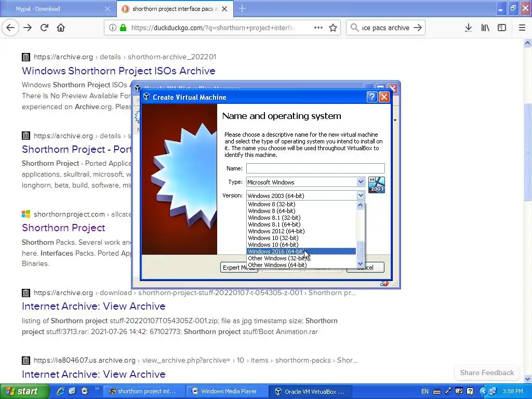Show site information icon in address bar

(113, 28)
